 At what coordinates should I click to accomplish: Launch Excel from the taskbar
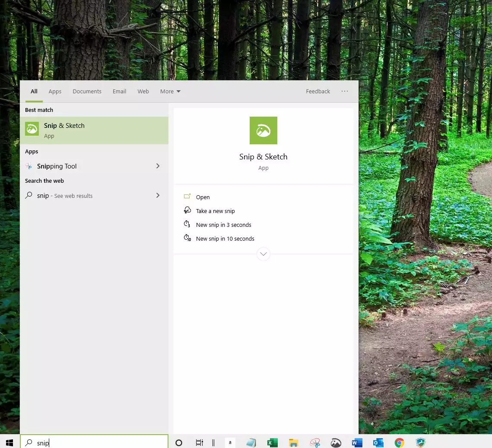click(273, 443)
